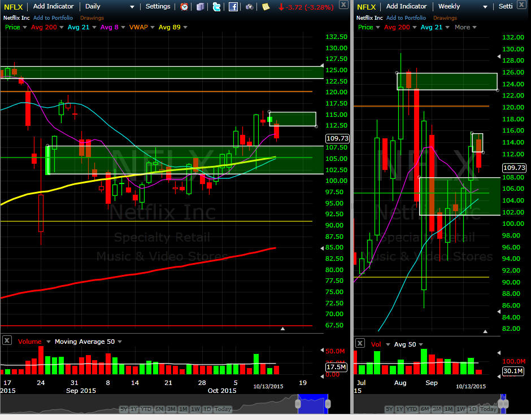The height and width of the screenshot is (420, 531).
Task: Select YTD range in daily chart
Action: (146, 409)
